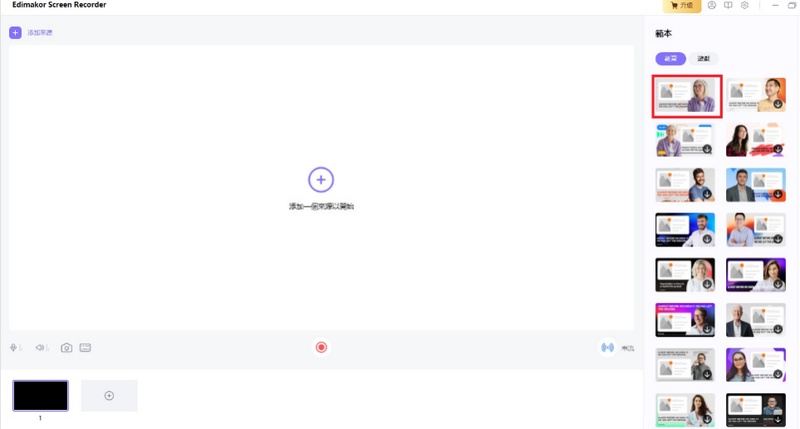Select the gray-haired woman in purple shirt template
The height and width of the screenshot is (429, 800).
click(x=687, y=96)
